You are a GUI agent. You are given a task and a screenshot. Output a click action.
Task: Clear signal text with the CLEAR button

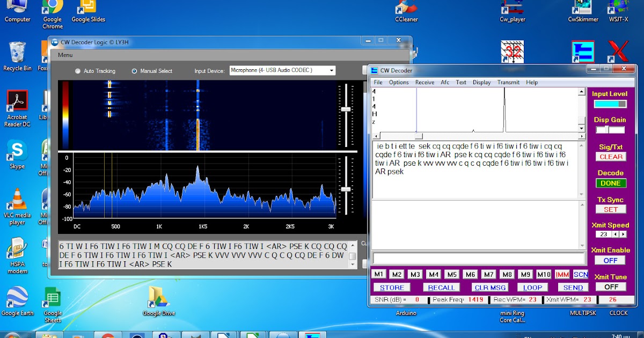point(610,157)
